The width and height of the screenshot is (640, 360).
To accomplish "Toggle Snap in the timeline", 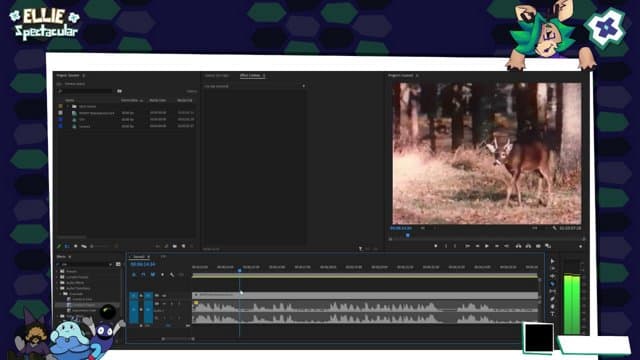I will click(x=143, y=275).
